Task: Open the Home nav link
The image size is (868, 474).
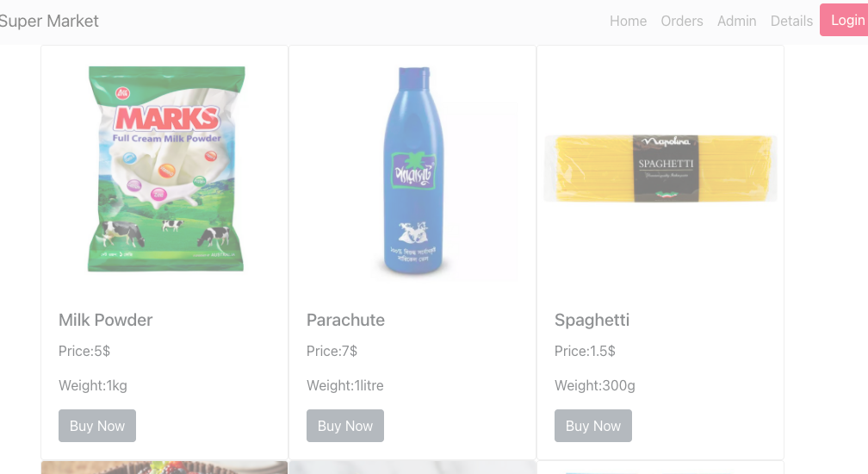Action: (x=628, y=21)
